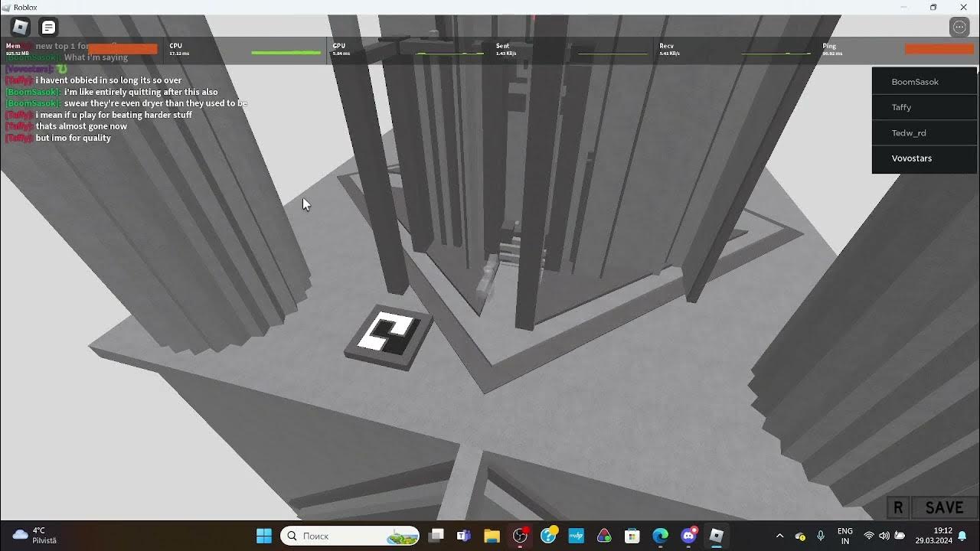The image size is (980, 551).
Task: Click the black-and-white checkpoint pad
Action: click(388, 337)
